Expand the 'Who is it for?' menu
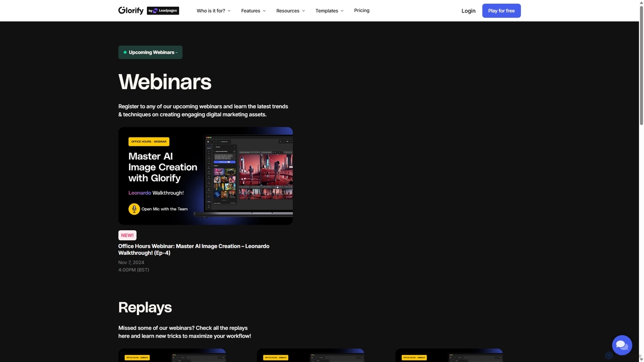The image size is (644, 362). [213, 11]
